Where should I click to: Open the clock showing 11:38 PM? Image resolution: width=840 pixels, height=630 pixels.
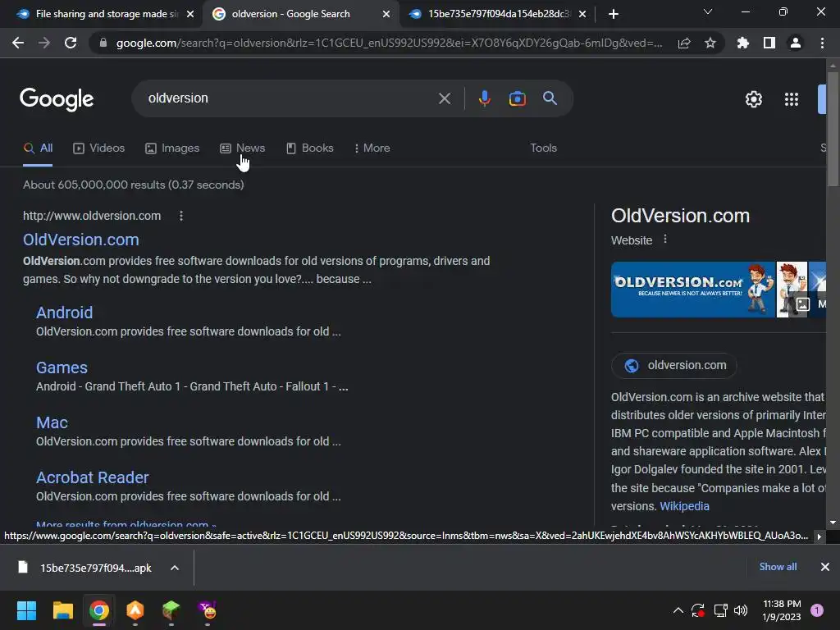click(x=782, y=610)
